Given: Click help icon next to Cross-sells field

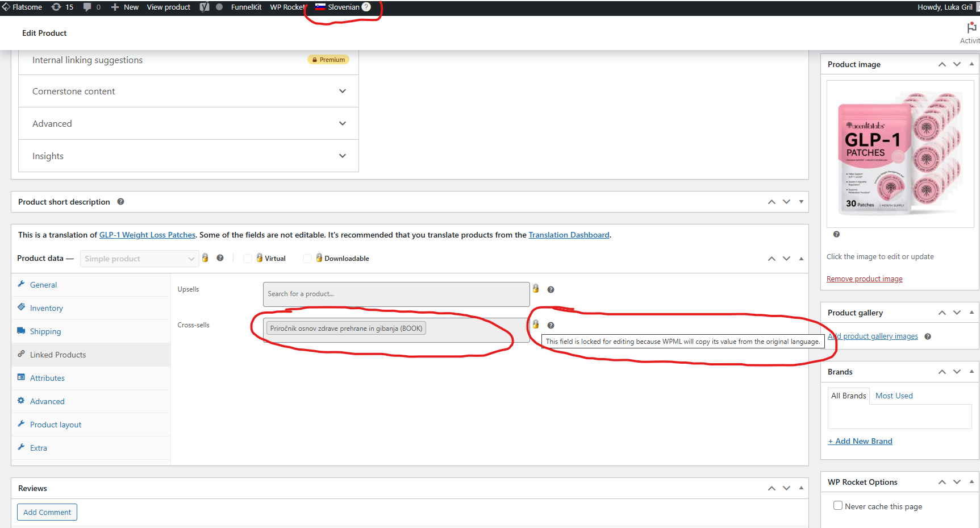Looking at the screenshot, I should click(551, 325).
